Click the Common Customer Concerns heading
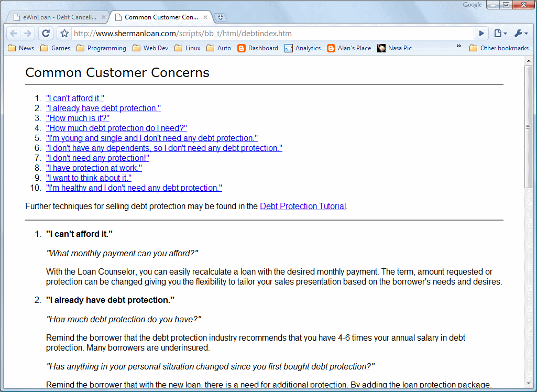The image size is (537, 392). pyautogui.click(x=117, y=73)
